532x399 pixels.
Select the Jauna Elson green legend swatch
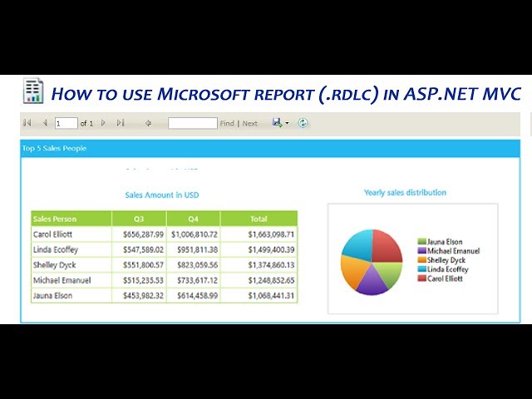(x=421, y=242)
